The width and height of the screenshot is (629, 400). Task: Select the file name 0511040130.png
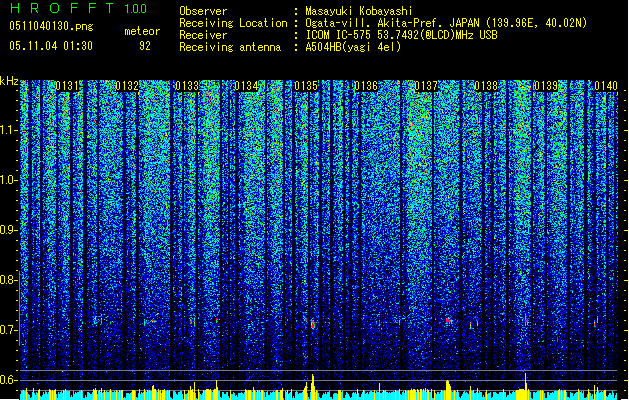click(51, 26)
